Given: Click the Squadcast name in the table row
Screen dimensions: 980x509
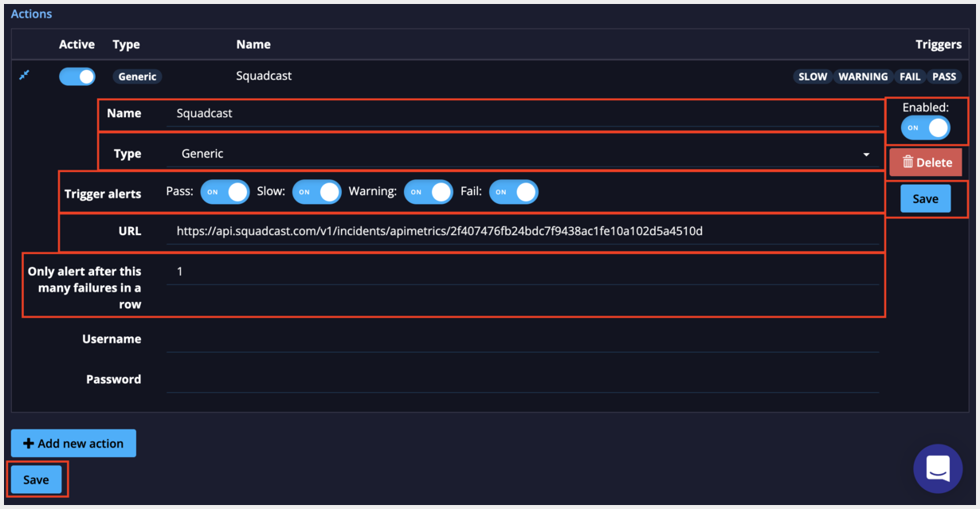Looking at the screenshot, I should pyautogui.click(x=264, y=76).
